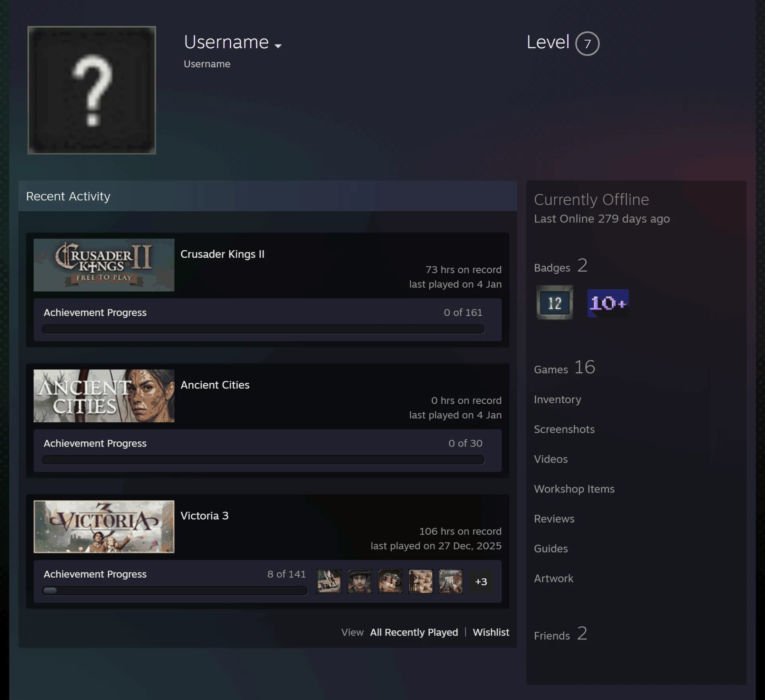Click the '106 hrs on record' text
Viewport: 765px width, 700px height.
[460, 531]
